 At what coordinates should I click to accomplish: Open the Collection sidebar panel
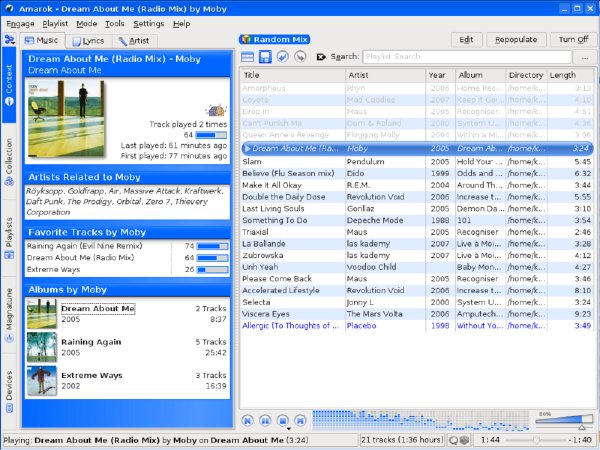click(x=9, y=162)
